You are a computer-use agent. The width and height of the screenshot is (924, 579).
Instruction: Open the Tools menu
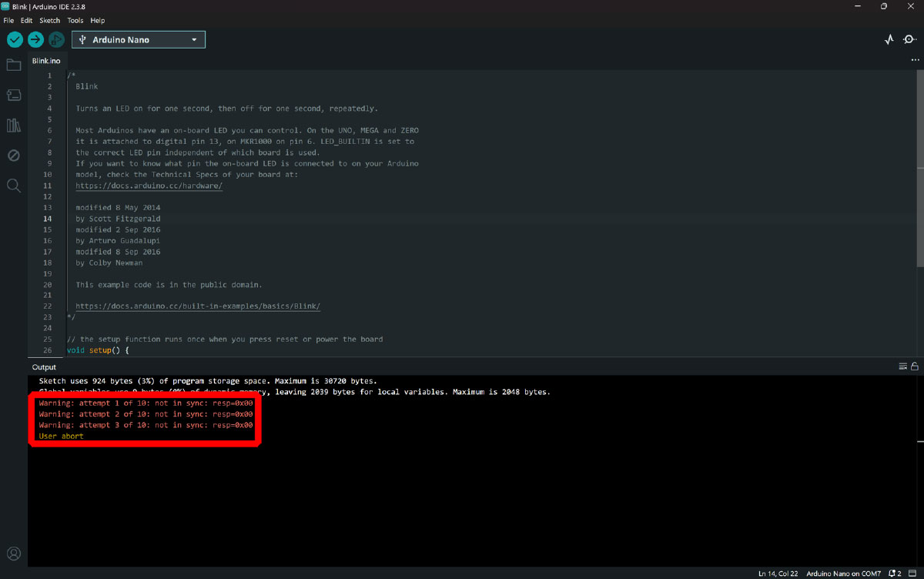coord(75,20)
